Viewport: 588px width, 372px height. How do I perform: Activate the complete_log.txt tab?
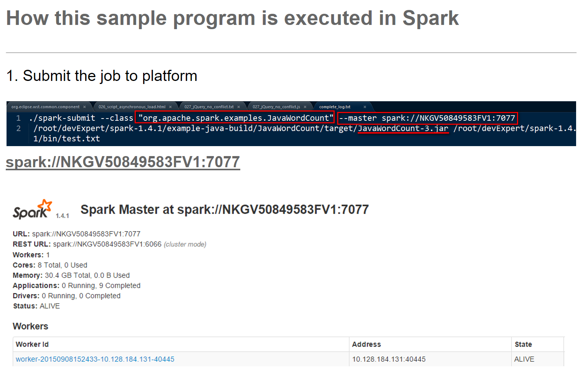pyautogui.click(x=335, y=107)
